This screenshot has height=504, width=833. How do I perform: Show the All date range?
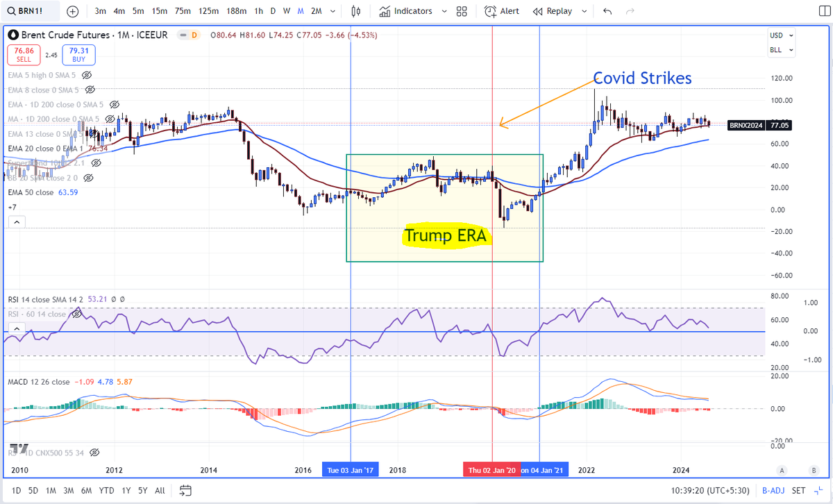tap(160, 490)
